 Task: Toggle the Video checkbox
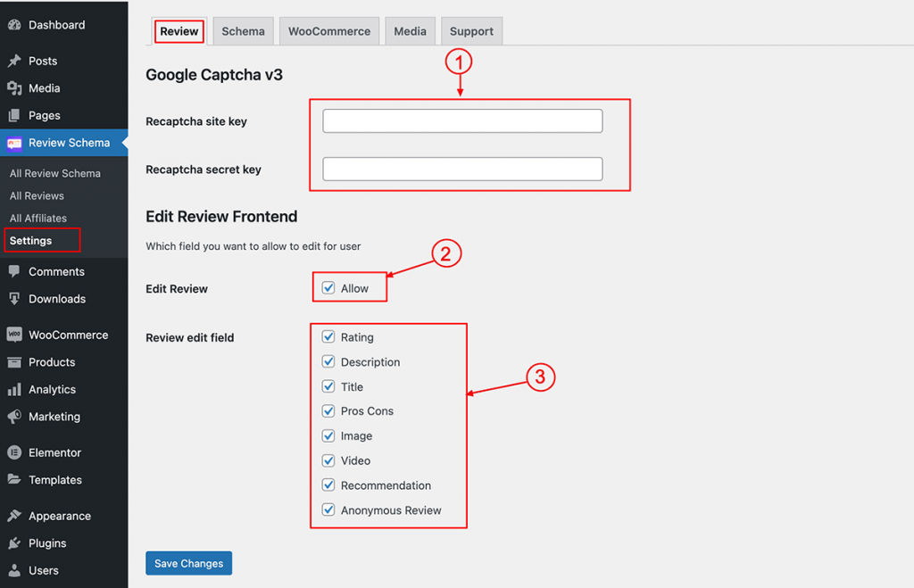point(328,460)
